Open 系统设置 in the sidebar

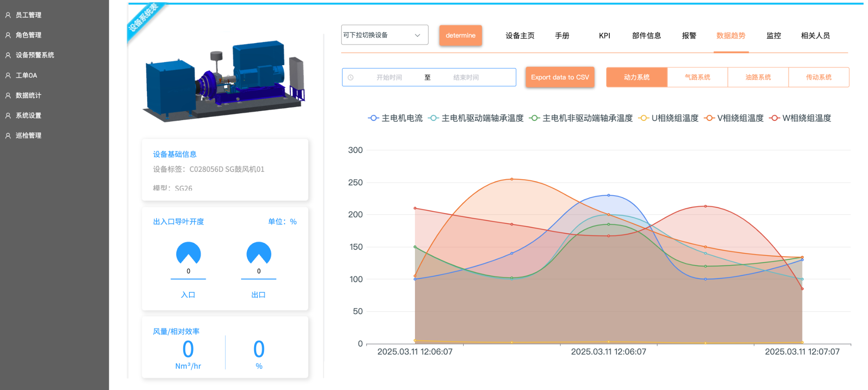(x=28, y=116)
